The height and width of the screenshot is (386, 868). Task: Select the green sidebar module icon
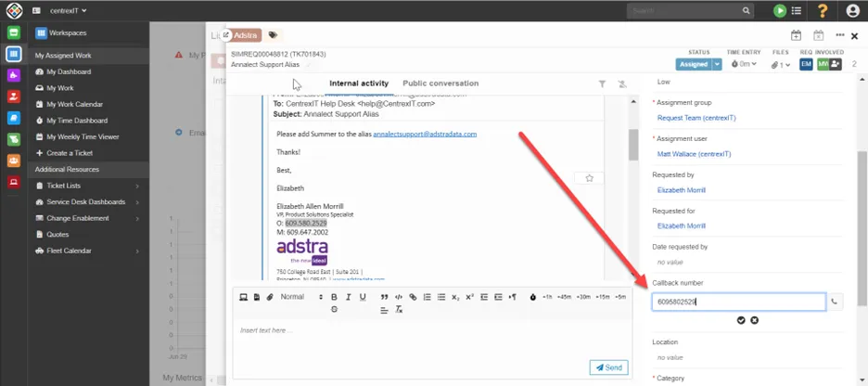coord(14,32)
